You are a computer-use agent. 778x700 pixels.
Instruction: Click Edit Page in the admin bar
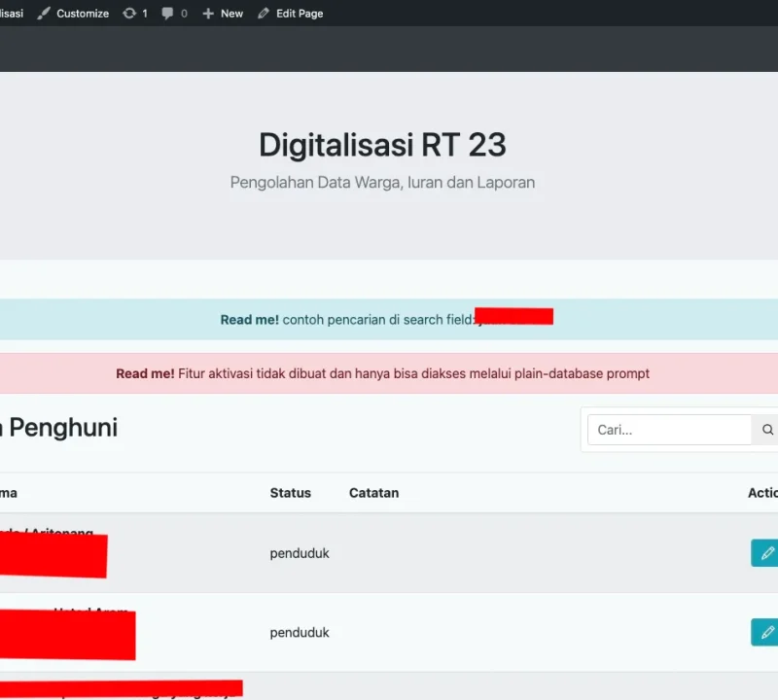pos(291,14)
